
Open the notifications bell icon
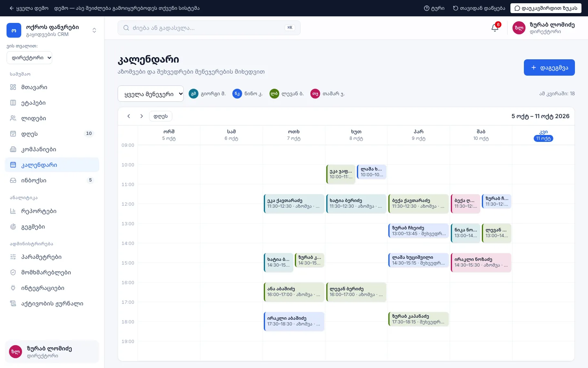[495, 28]
